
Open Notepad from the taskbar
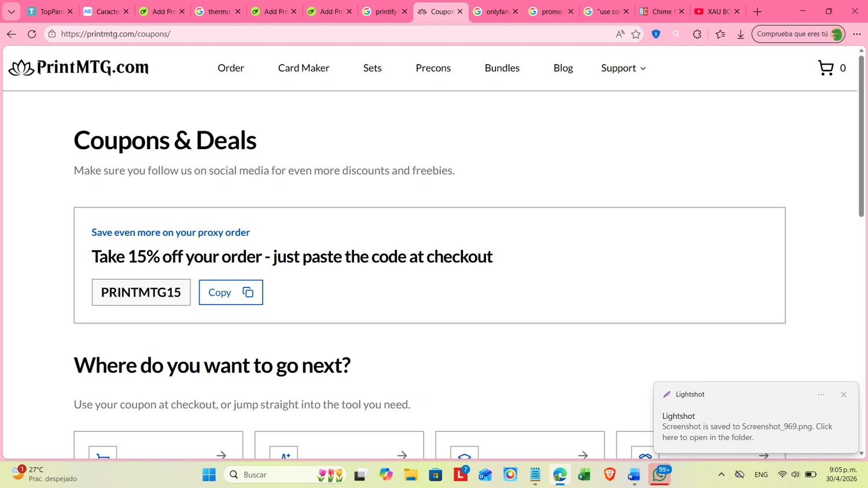(535, 475)
